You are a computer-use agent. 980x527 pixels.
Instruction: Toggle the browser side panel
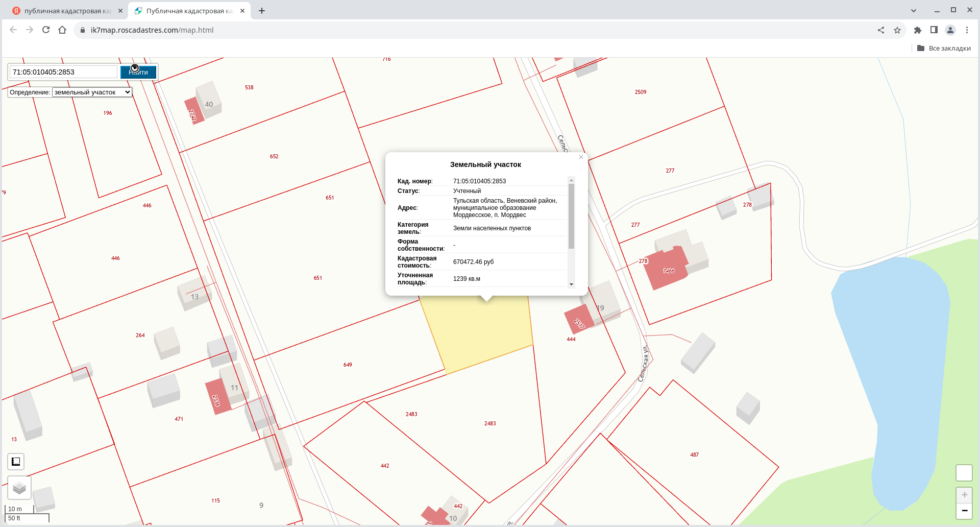[x=934, y=30]
